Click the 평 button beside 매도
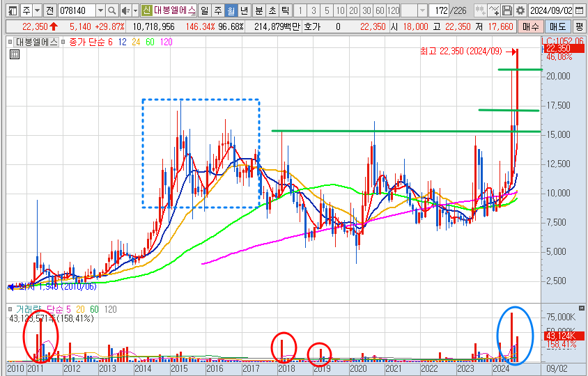The height and width of the screenshot is (376, 588). pos(579,26)
